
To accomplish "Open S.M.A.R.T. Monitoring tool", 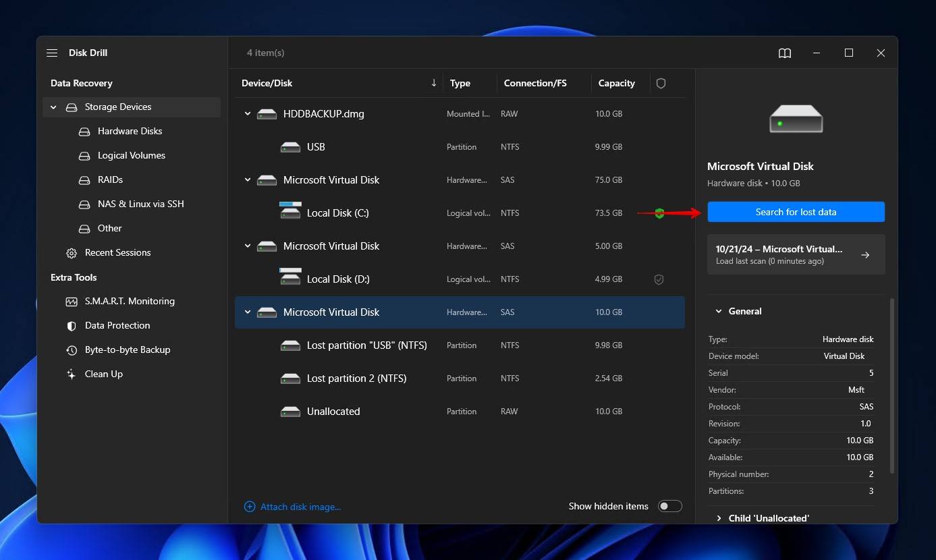I will pyautogui.click(x=130, y=302).
